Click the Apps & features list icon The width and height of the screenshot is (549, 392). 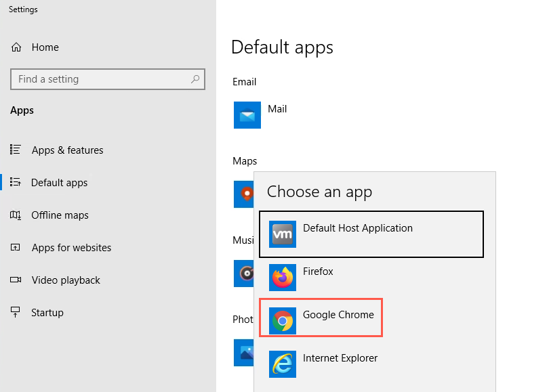(16, 150)
